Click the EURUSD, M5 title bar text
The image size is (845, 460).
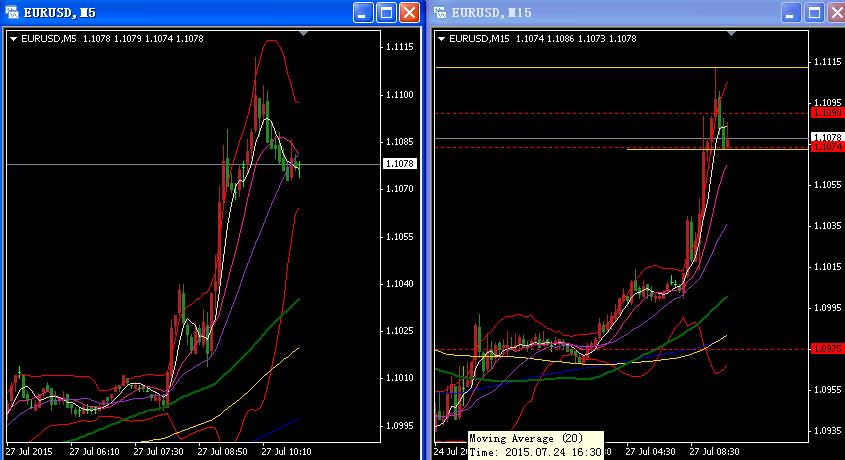[x=59, y=12]
